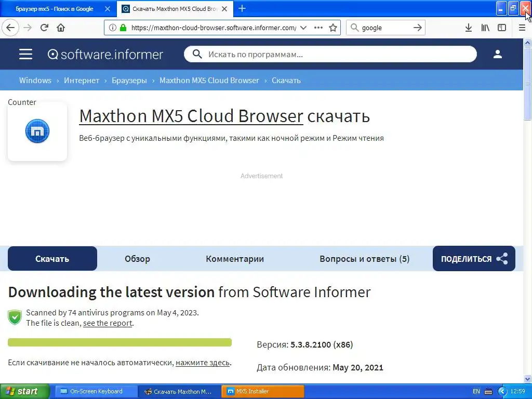The image size is (532, 399).
Task: Click the EN language indicator
Action: pos(476,391)
